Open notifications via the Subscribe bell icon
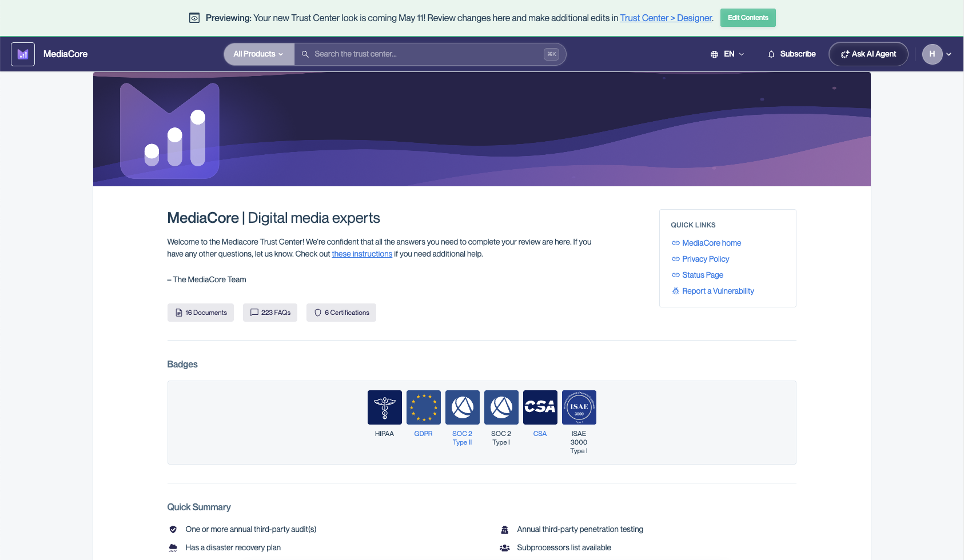 (771, 54)
